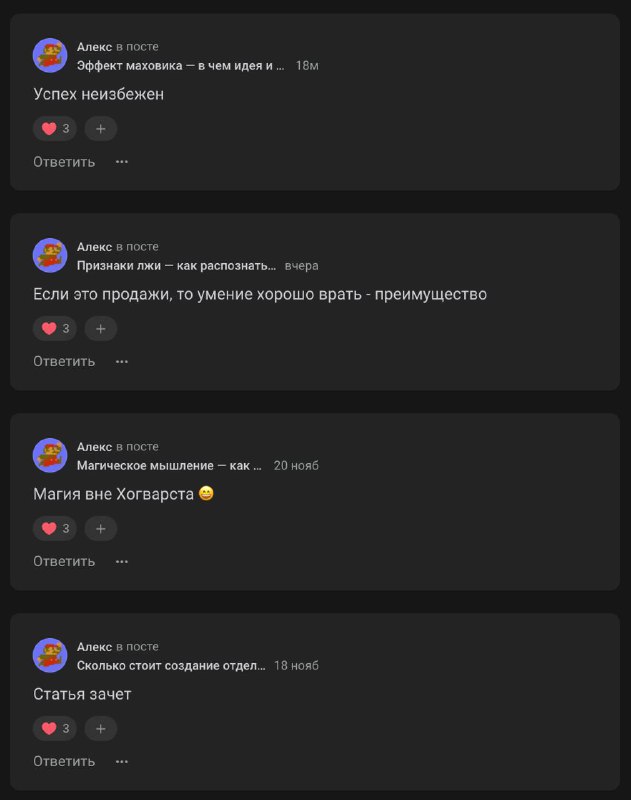631x800 pixels.
Task: Click the plus reaction icon under "Успех неизбежен"
Action: [100, 128]
